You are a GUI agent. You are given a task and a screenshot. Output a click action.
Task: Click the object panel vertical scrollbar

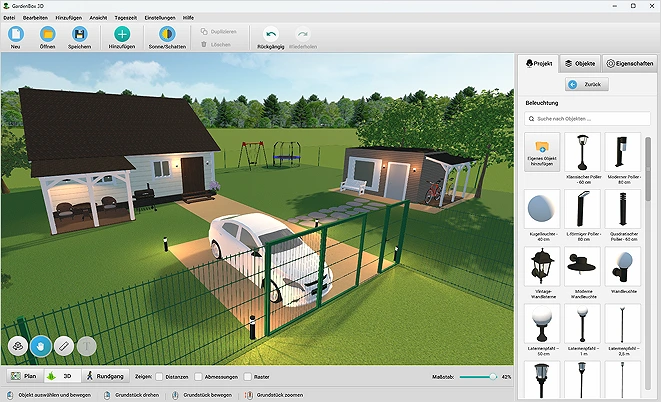click(x=648, y=169)
